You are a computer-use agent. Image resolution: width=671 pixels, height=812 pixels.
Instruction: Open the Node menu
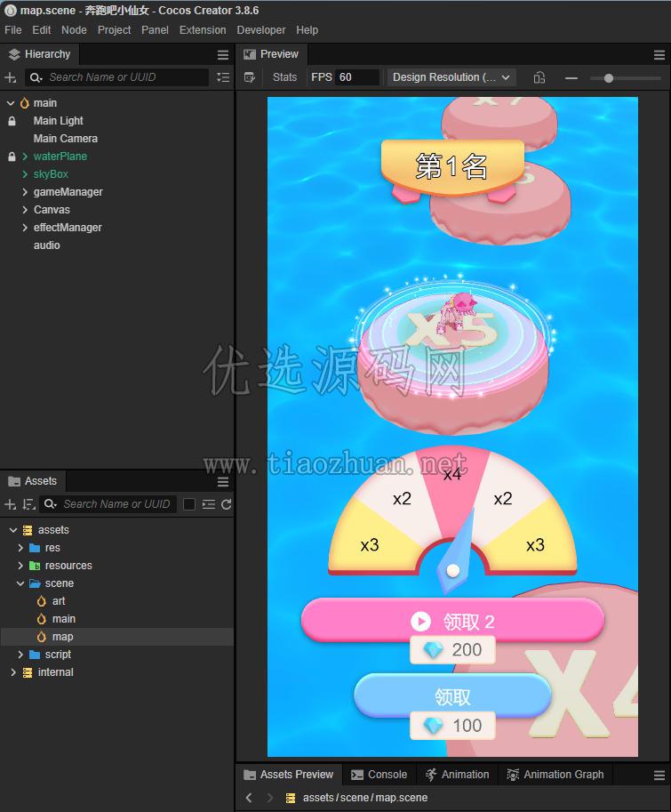click(74, 30)
